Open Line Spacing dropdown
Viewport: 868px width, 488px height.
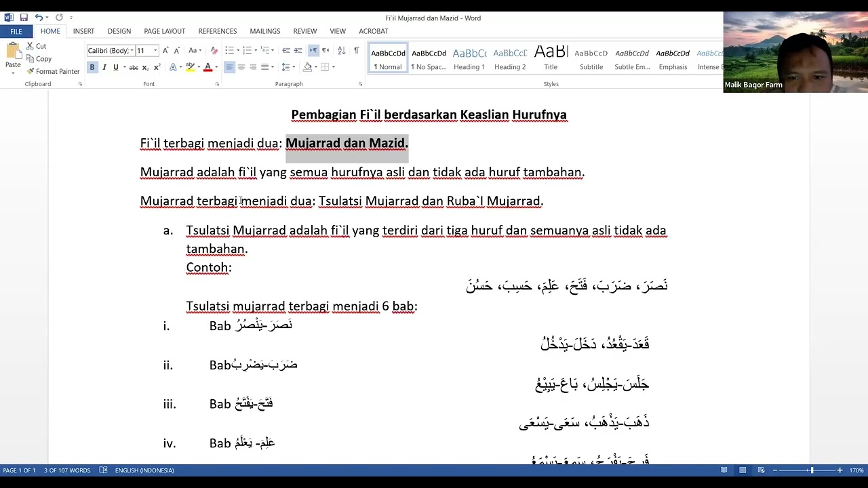point(289,67)
